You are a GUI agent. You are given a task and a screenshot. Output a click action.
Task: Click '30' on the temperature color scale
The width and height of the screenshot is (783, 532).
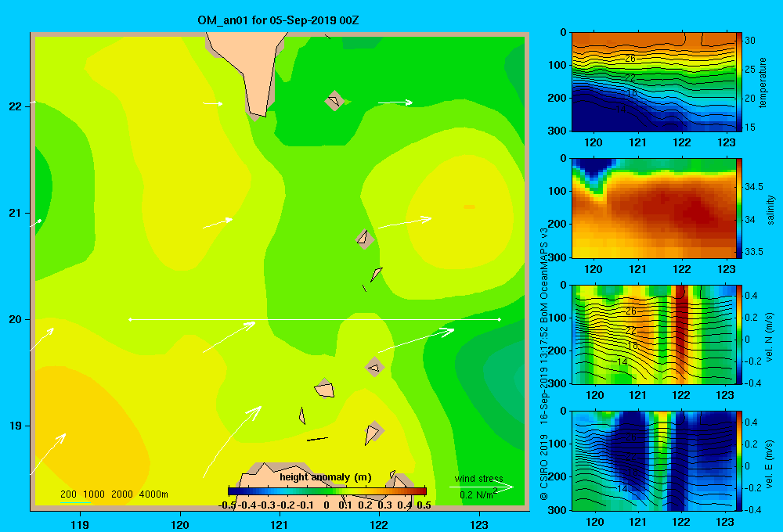[750, 41]
